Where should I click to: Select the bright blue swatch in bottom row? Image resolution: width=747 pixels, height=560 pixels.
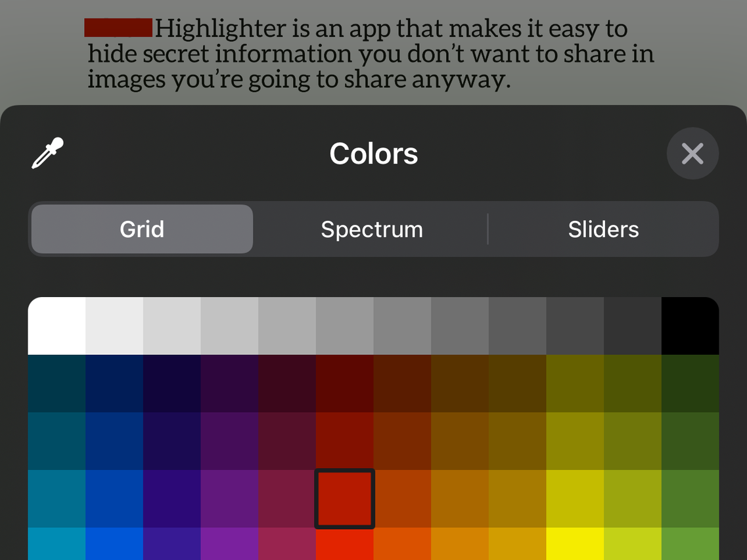[x=114, y=544]
